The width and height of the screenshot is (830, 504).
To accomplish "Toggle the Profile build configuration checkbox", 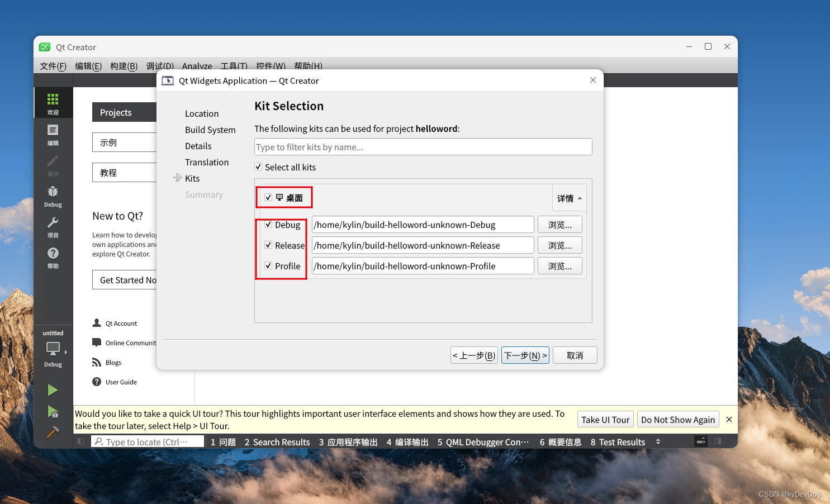I will pos(268,265).
